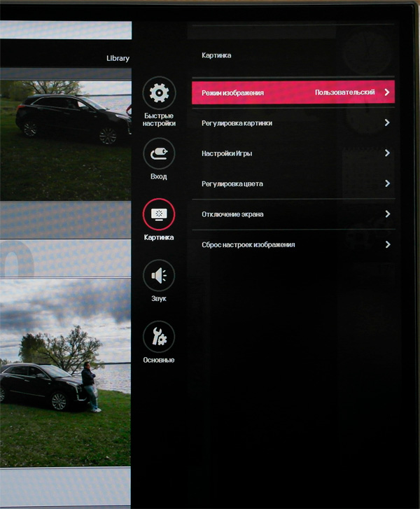Viewport: 420px width, 509px height.
Task: Click the Library label
Action: [x=118, y=59]
